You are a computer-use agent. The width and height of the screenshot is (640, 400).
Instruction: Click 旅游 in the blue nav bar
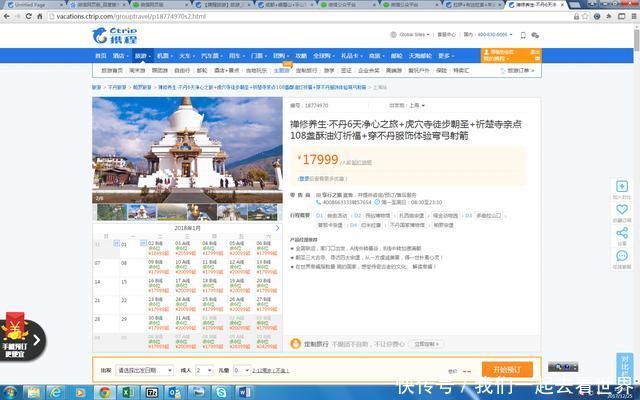click(142, 56)
